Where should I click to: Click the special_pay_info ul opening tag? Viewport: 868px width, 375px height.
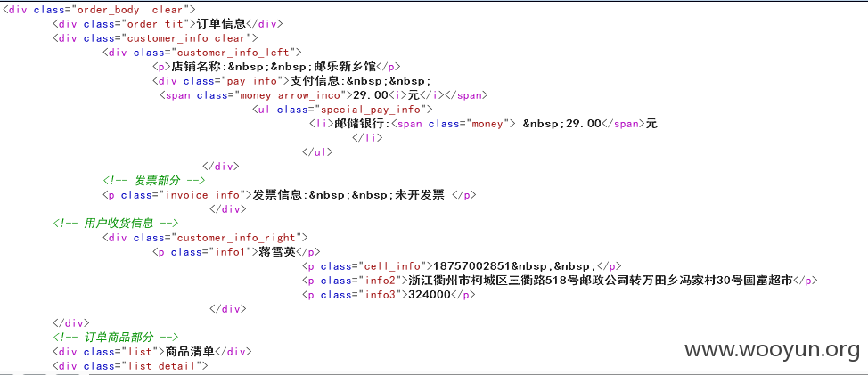(343, 110)
